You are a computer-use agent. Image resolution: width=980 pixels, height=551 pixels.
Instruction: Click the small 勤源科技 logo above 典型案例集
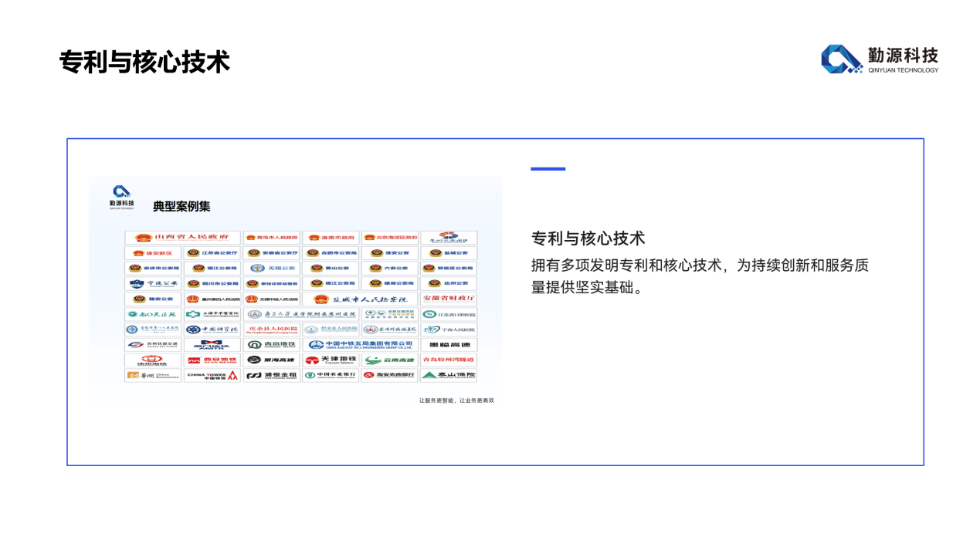[122, 197]
